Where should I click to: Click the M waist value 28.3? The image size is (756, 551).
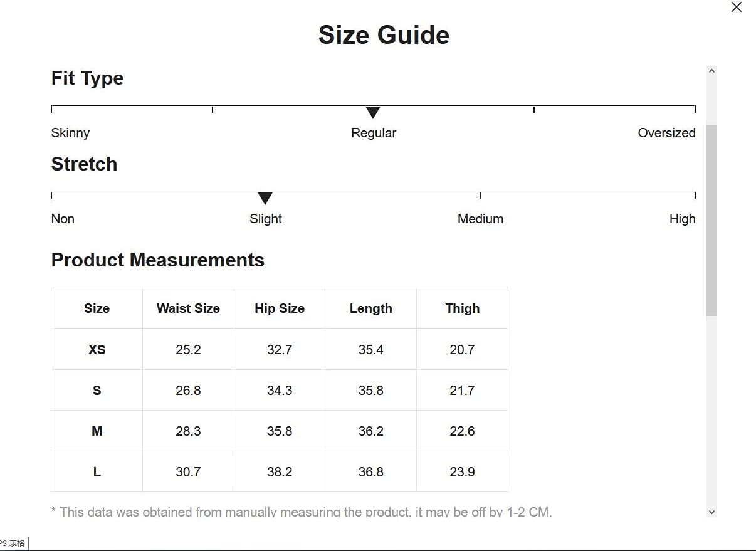point(188,431)
